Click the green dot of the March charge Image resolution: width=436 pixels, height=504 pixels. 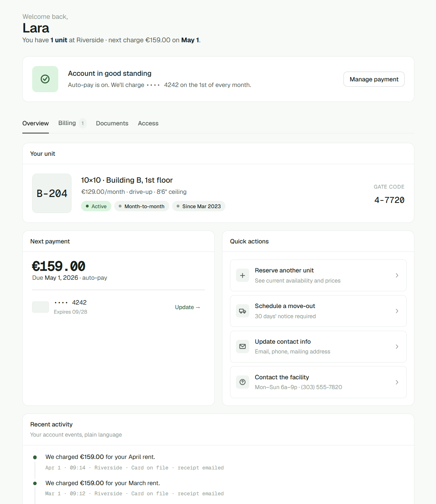(x=35, y=483)
